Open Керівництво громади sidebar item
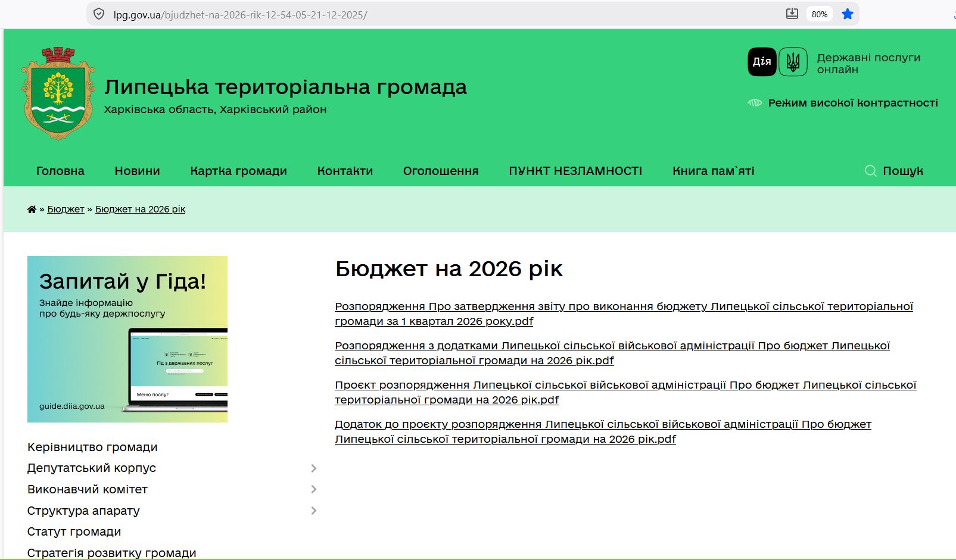Image resolution: width=956 pixels, height=560 pixels. (92, 447)
